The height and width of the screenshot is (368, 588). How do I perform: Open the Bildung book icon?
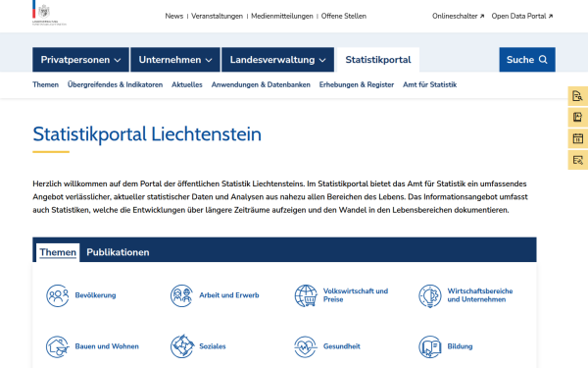tap(430, 346)
